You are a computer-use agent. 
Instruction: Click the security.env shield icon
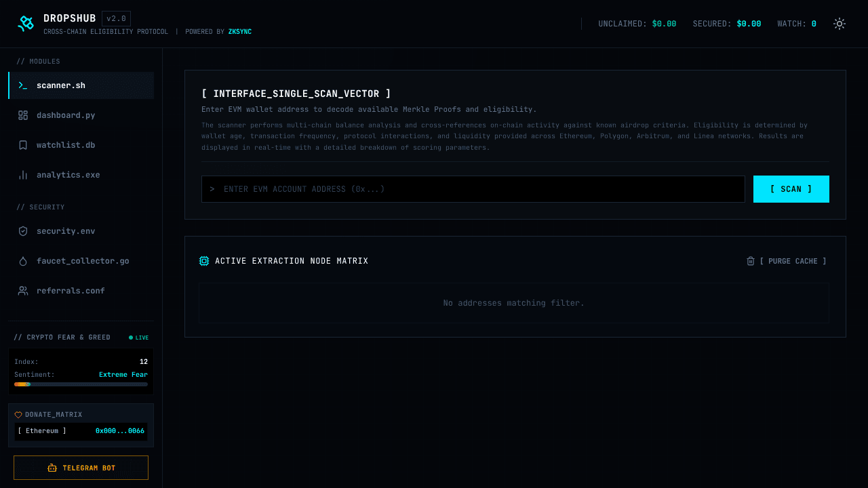[23, 231]
